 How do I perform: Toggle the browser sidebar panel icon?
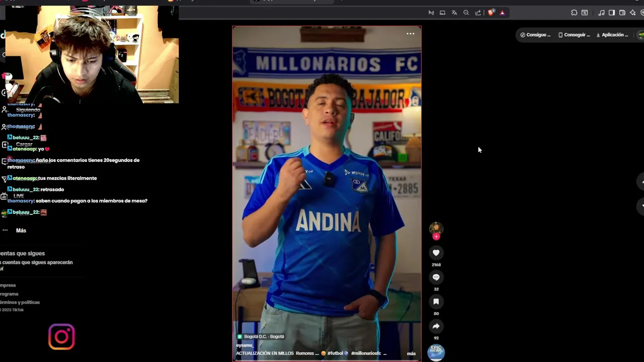coord(612,13)
